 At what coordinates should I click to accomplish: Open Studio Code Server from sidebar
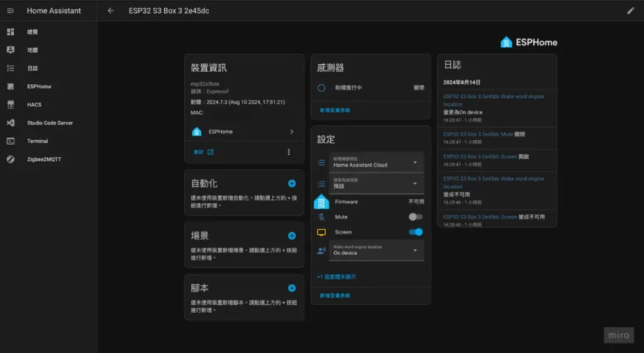coord(50,123)
